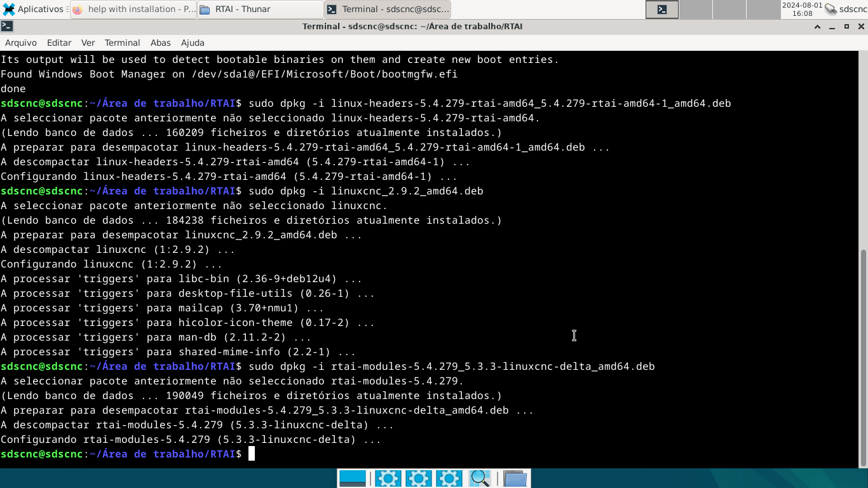Screen dimensions: 868x488
Task: Open the Editar menu
Action: 59,43
